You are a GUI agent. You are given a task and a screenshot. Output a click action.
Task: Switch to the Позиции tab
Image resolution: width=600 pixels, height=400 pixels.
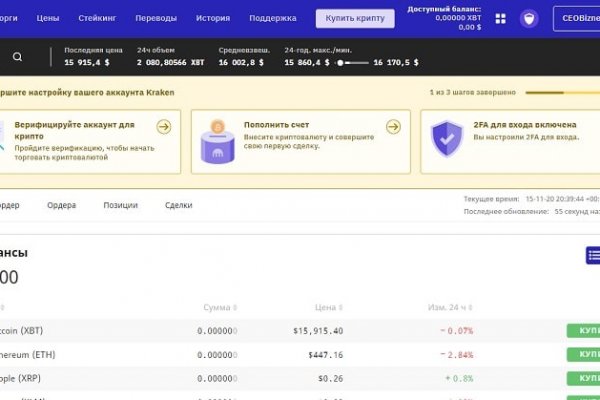click(120, 205)
